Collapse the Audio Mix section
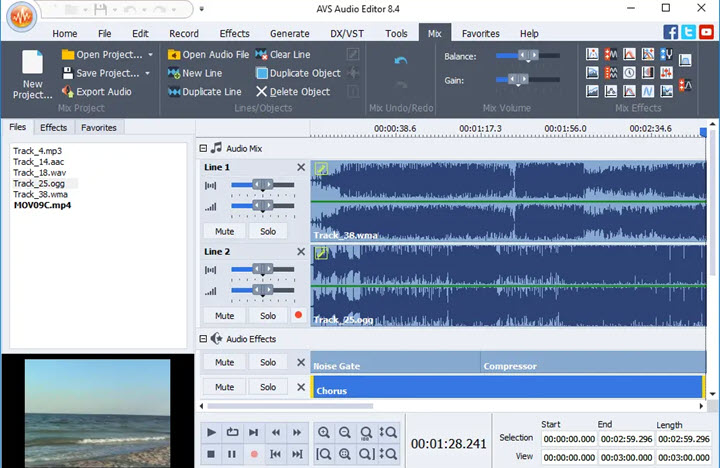This screenshot has width=720, height=468. 202,148
